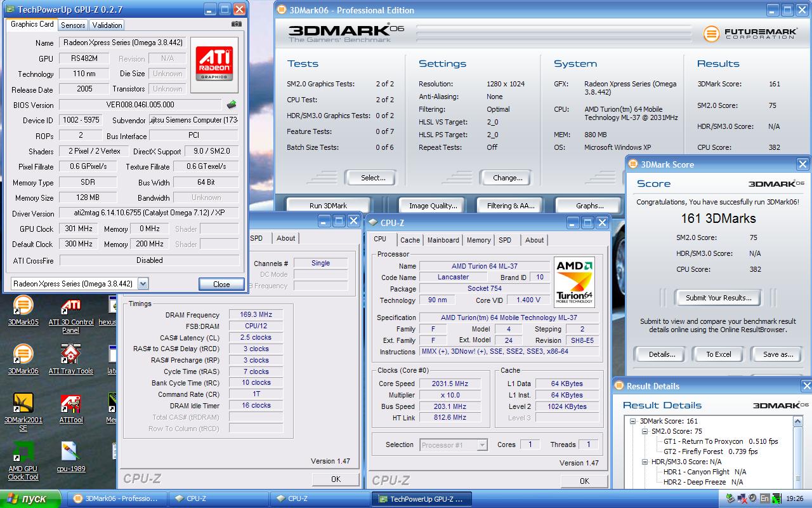
Task: Click the En language indicator
Action: coord(764,498)
